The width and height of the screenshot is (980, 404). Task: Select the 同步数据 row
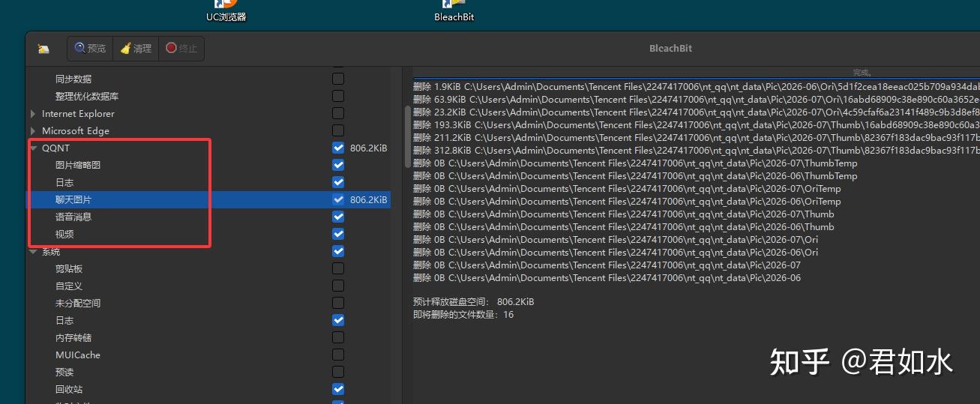click(x=73, y=79)
